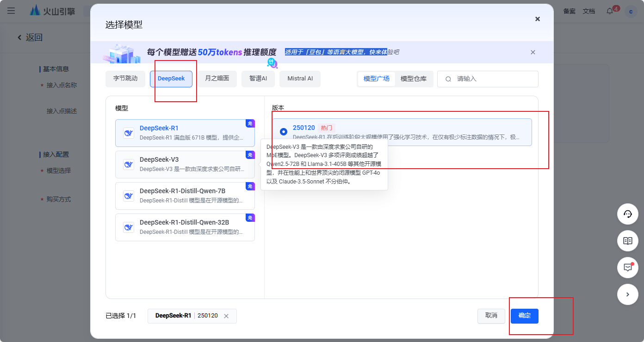644x342 pixels.
Task: Click the 已选择 1/1 counter text
Action: pyautogui.click(x=121, y=316)
